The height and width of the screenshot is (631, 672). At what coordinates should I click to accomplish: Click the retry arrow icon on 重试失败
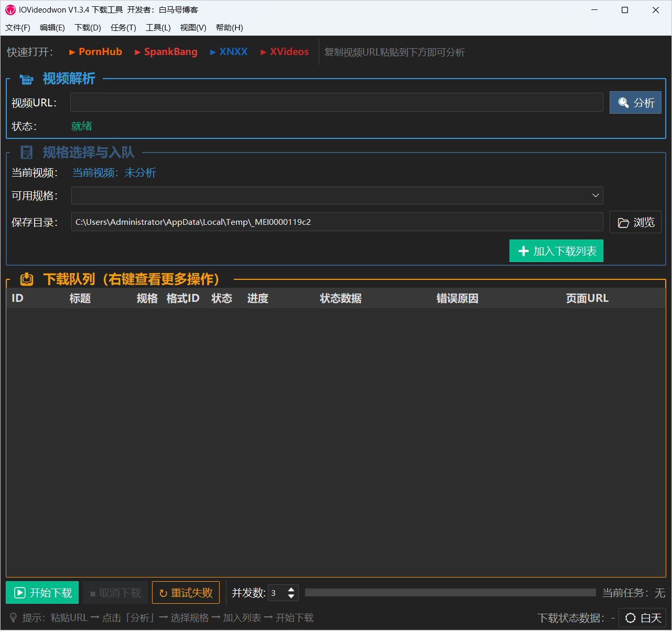tap(163, 593)
